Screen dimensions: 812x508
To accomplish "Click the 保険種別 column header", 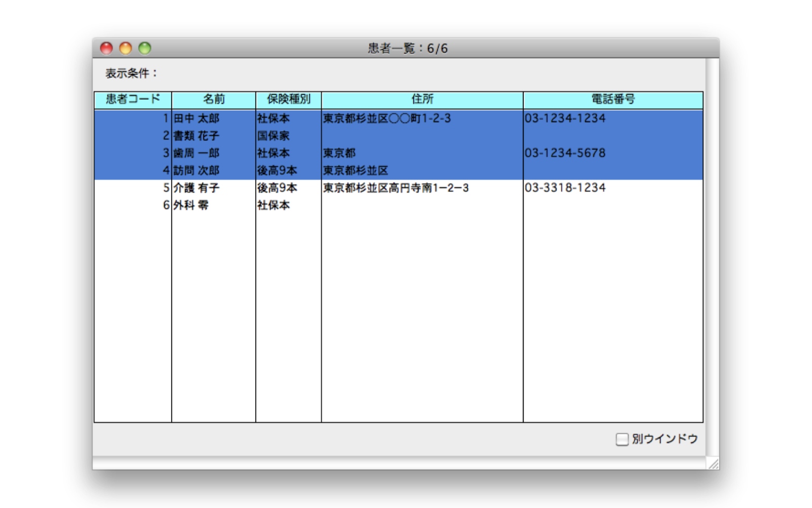I will [x=288, y=100].
